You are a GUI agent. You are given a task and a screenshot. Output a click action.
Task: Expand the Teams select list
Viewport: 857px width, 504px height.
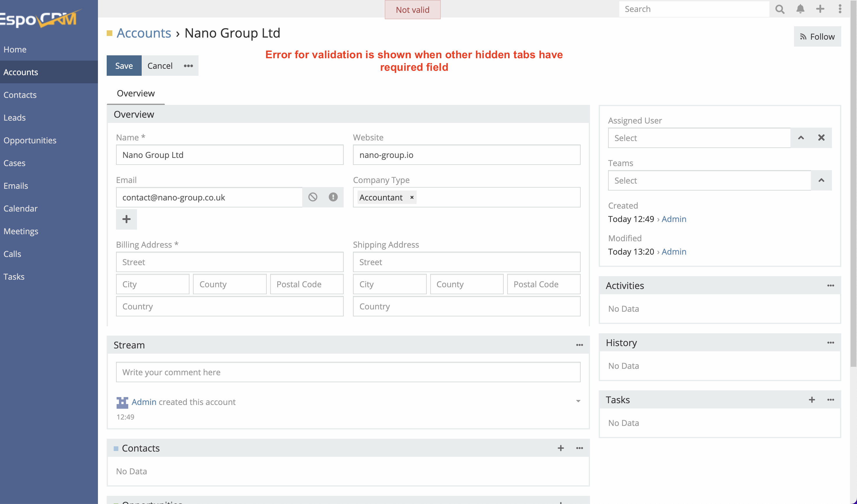click(822, 180)
